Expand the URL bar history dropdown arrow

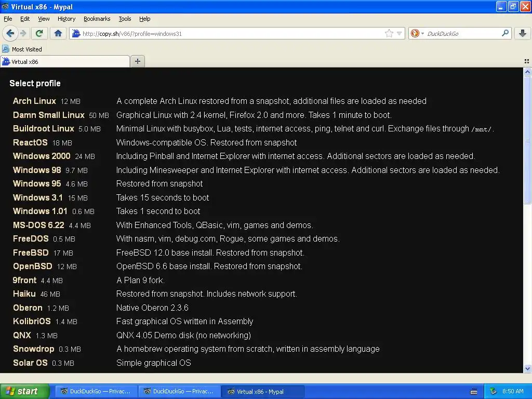pyautogui.click(x=400, y=33)
